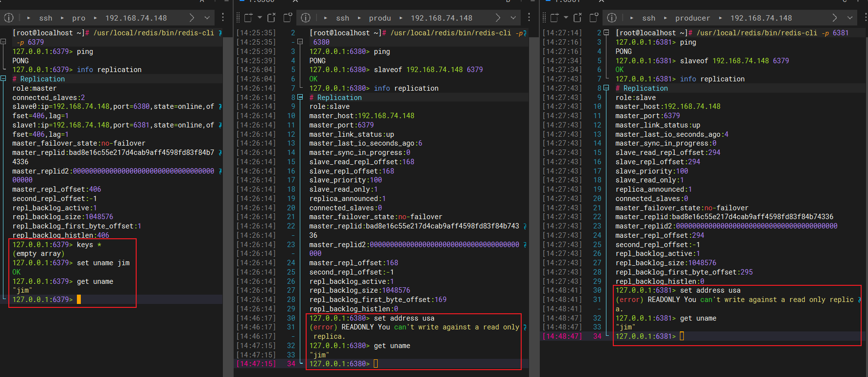Click 'master_link_status:up' in the middle pane
The height and width of the screenshot is (377, 868).
pos(352,134)
